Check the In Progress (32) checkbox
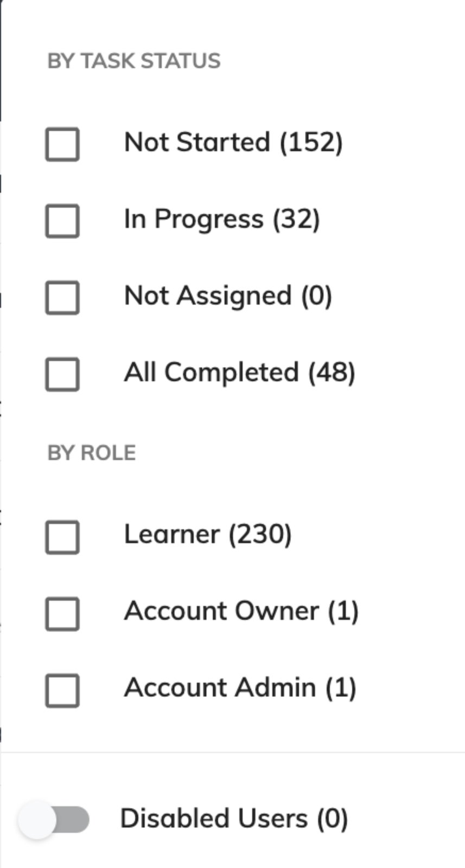The image size is (465, 868). point(62,219)
